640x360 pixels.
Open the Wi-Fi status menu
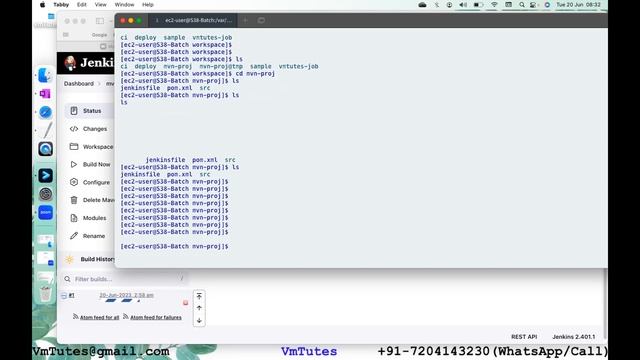click(494, 5)
